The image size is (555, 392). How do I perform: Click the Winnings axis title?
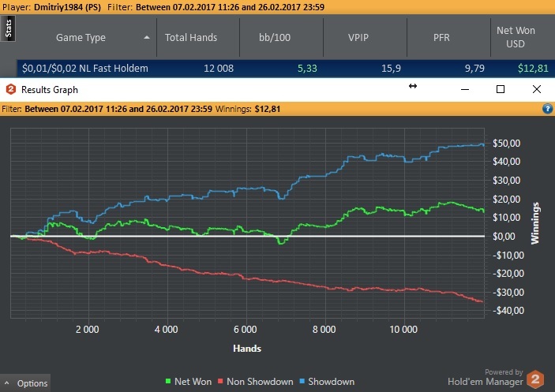[534, 223]
